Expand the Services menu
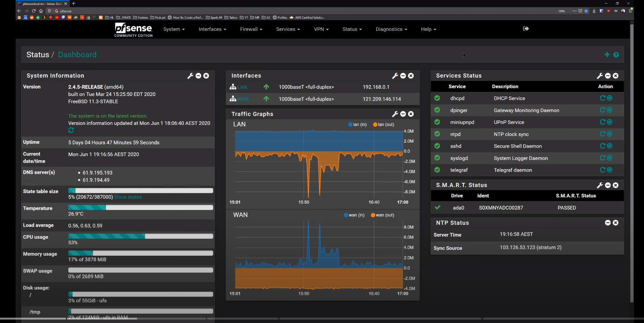Viewport: 644px width, 323px height. [x=288, y=29]
